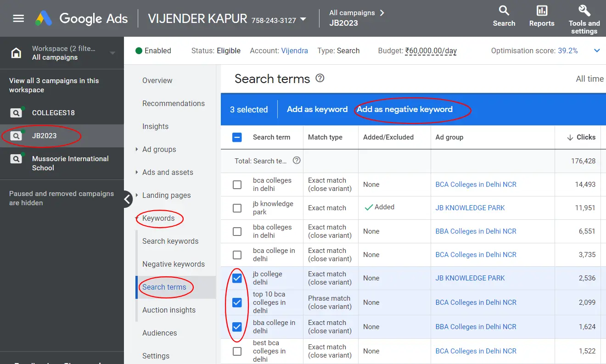606x364 pixels.
Task: Check the 'bca colleges in delhi' row
Action: [x=237, y=185]
